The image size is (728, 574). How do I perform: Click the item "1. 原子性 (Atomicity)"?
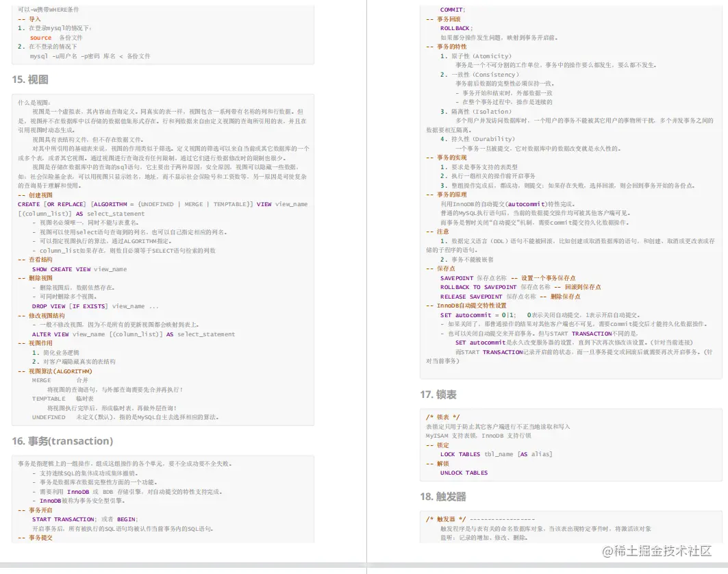tap(476, 56)
